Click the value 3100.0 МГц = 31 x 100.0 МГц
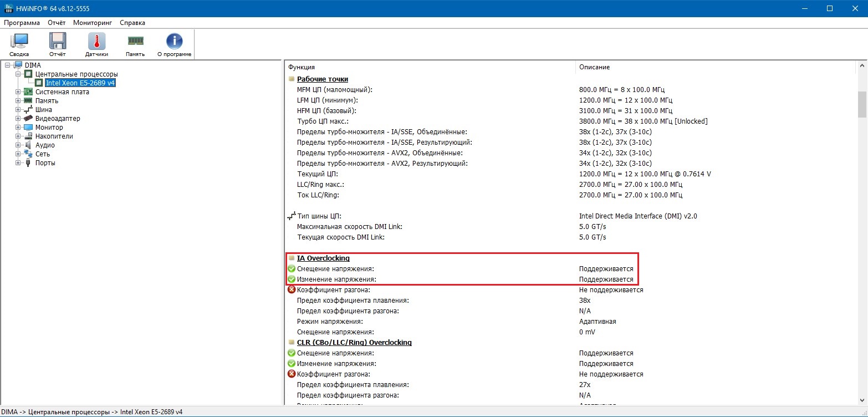The height and width of the screenshot is (417, 868). coord(626,111)
